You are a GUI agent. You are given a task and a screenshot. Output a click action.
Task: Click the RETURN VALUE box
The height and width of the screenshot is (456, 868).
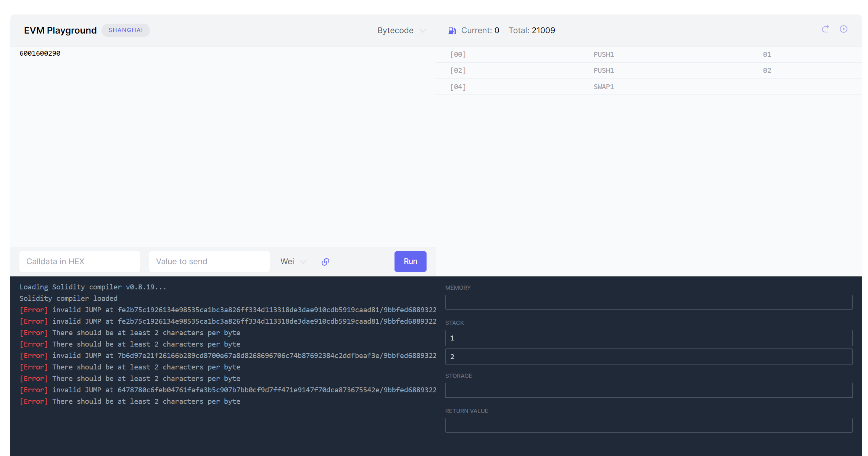click(x=649, y=425)
